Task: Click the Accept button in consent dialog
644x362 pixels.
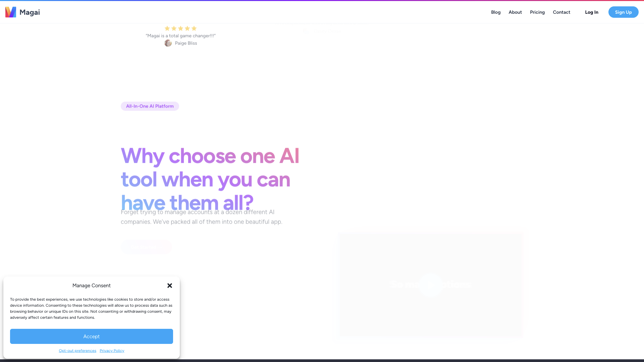Action: pos(92,336)
